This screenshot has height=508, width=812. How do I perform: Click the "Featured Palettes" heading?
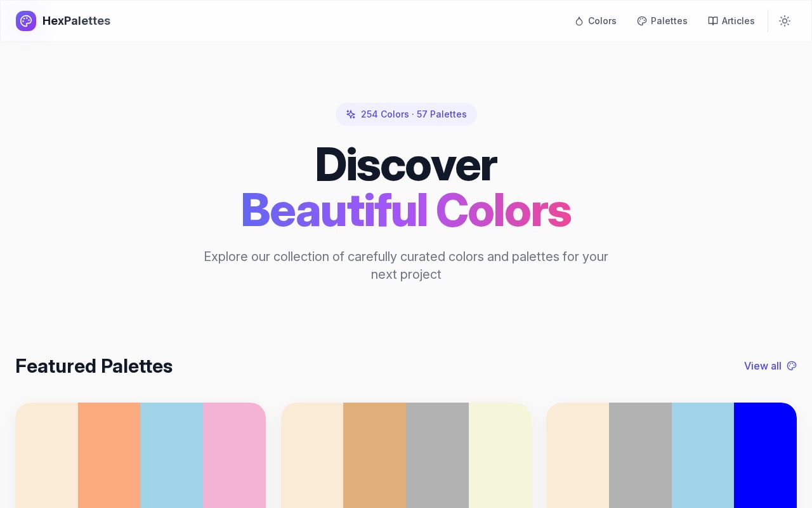94,366
